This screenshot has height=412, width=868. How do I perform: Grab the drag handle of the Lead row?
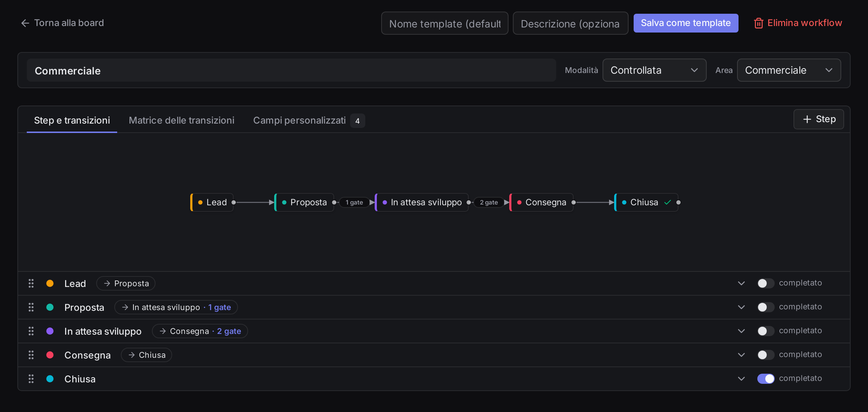point(31,283)
